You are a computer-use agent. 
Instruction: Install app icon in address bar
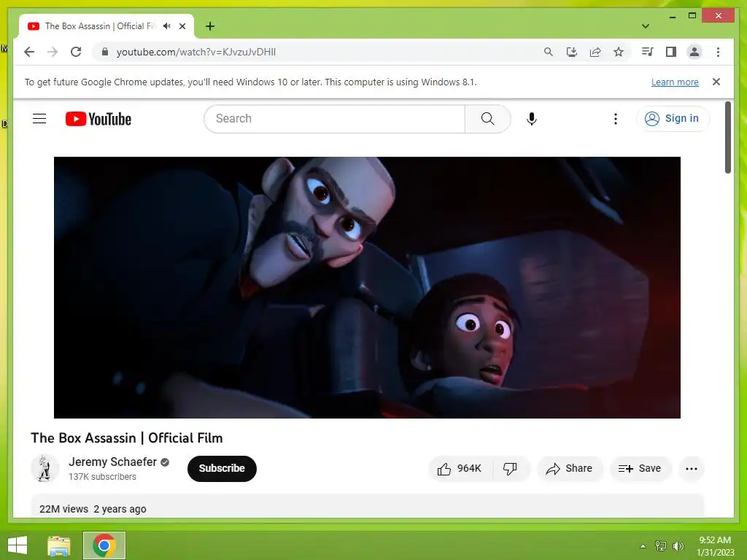[x=572, y=52]
